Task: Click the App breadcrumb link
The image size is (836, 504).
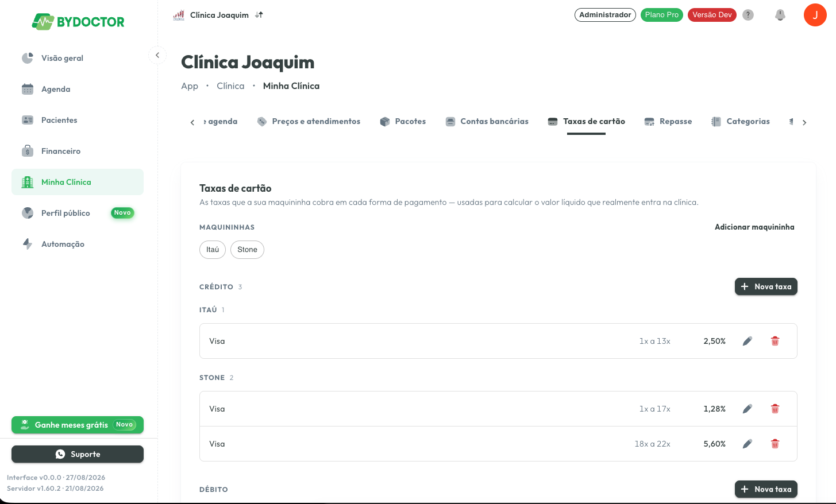Action: pos(190,86)
